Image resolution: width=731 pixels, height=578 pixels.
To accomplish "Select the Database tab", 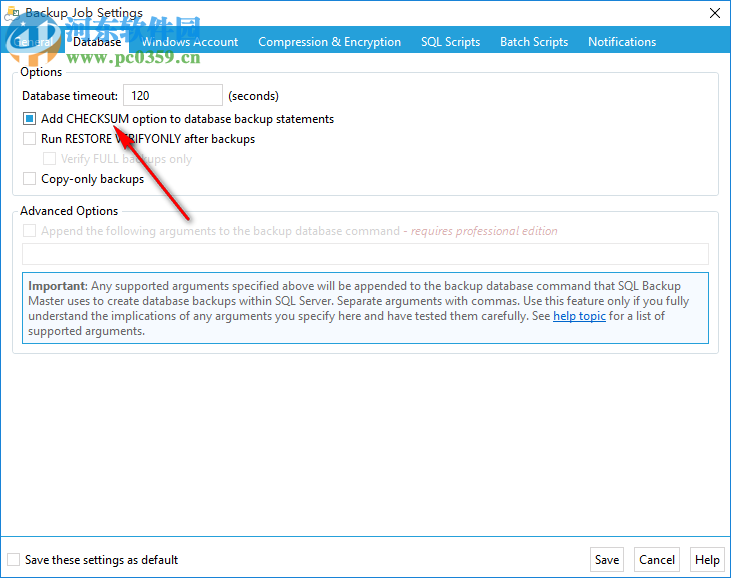I will click(x=97, y=42).
